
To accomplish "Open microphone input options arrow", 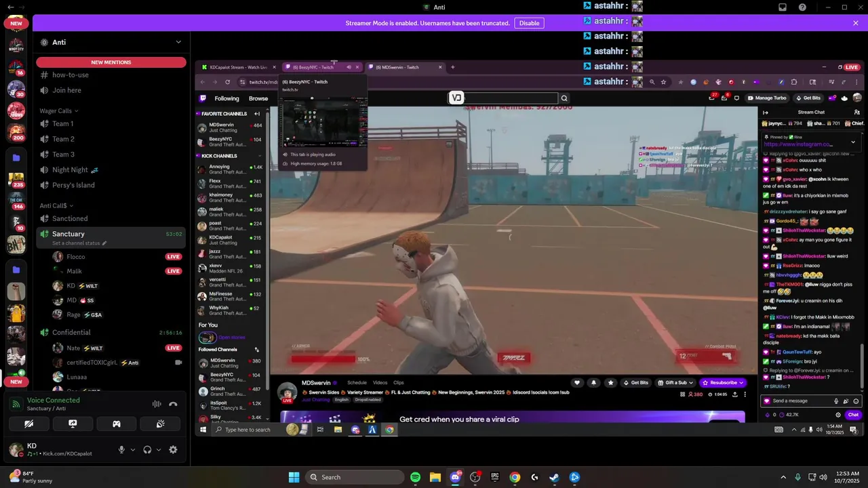I will [x=132, y=449].
